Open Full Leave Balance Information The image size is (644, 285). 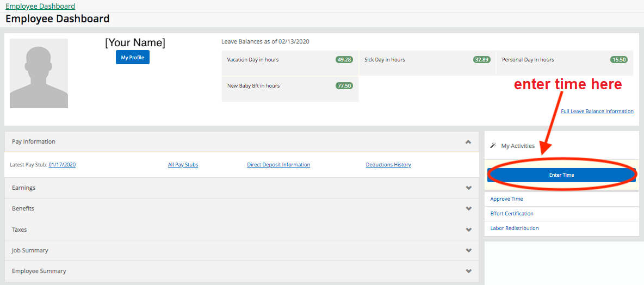(597, 111)
